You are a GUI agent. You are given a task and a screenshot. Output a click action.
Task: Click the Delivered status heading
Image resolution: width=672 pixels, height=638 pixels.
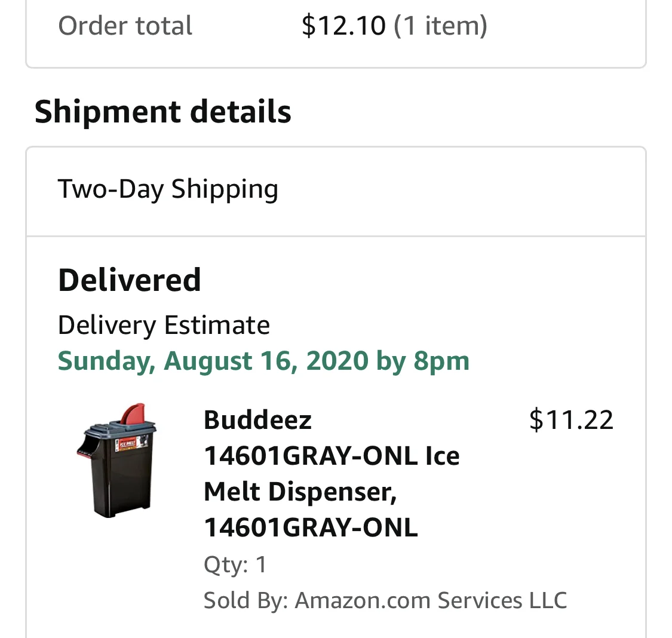[130, 280]
